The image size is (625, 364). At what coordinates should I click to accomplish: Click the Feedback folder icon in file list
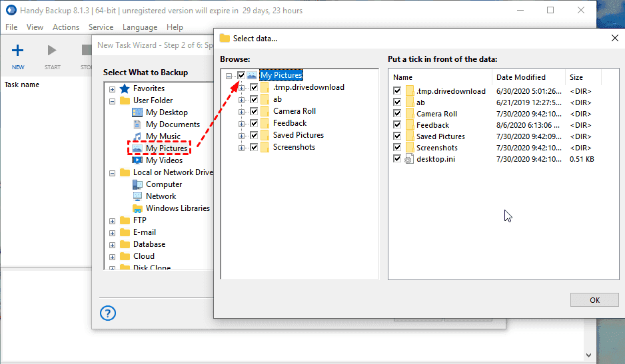click(x=410, y=125)
